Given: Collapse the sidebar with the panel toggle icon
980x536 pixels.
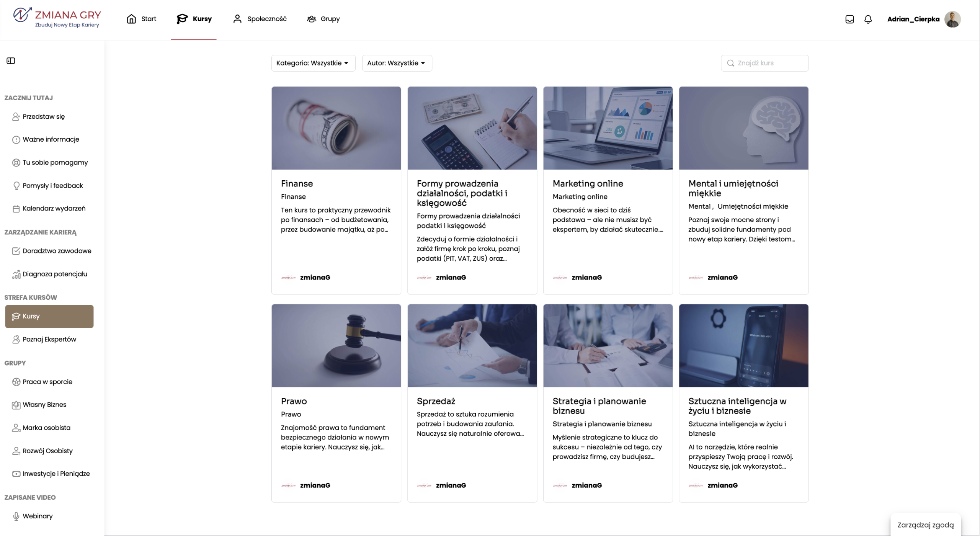Looking at the screenshot, I should click(11, 60).
